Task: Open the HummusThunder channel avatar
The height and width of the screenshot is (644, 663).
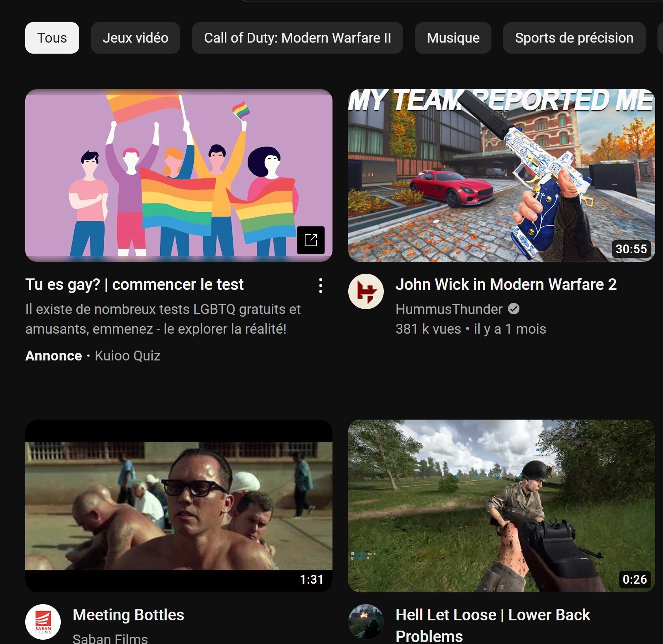Action: (x=366, y=291)
